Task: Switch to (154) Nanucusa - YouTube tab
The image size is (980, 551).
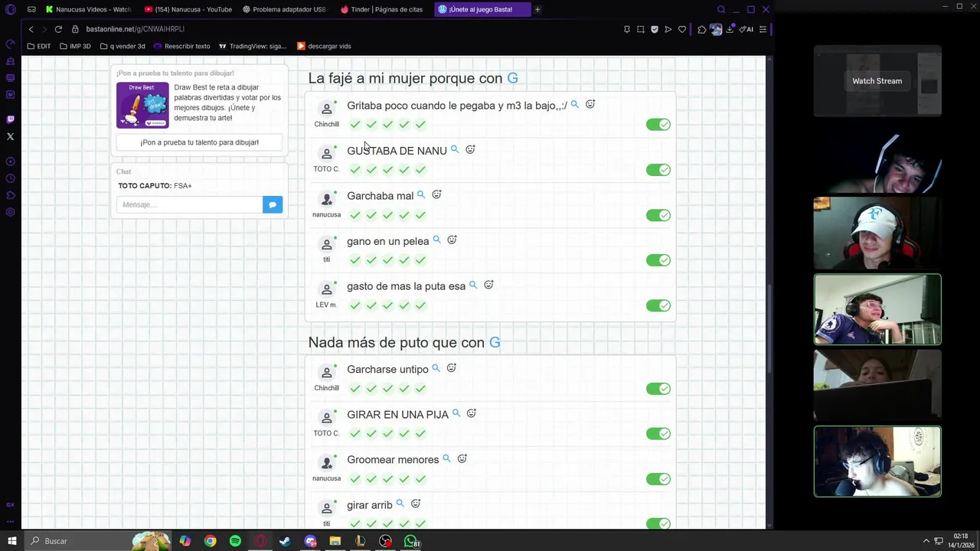Action: click(x=188, y=9)
